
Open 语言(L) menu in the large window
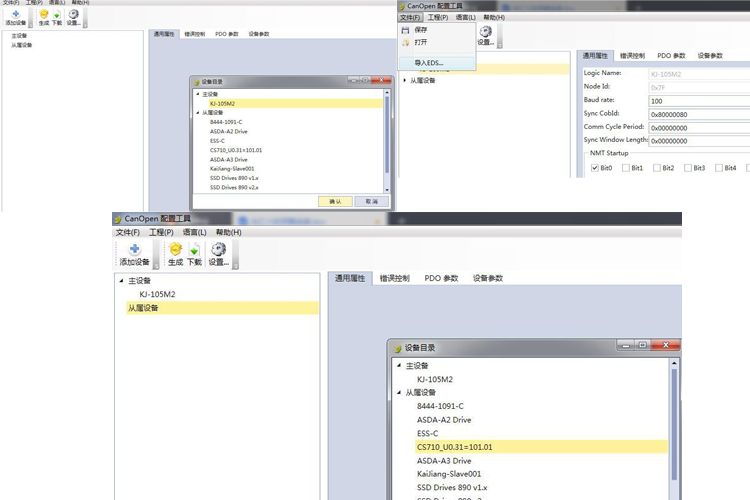(x=195, y=233)
